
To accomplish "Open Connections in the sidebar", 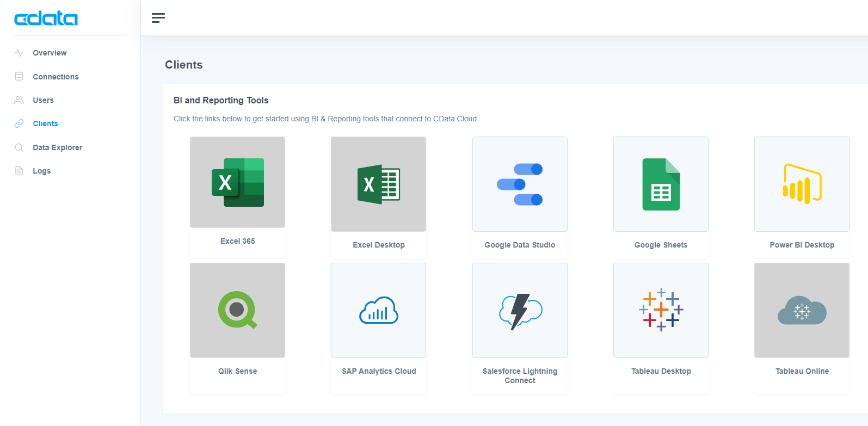I will click(x=56, y=77).
